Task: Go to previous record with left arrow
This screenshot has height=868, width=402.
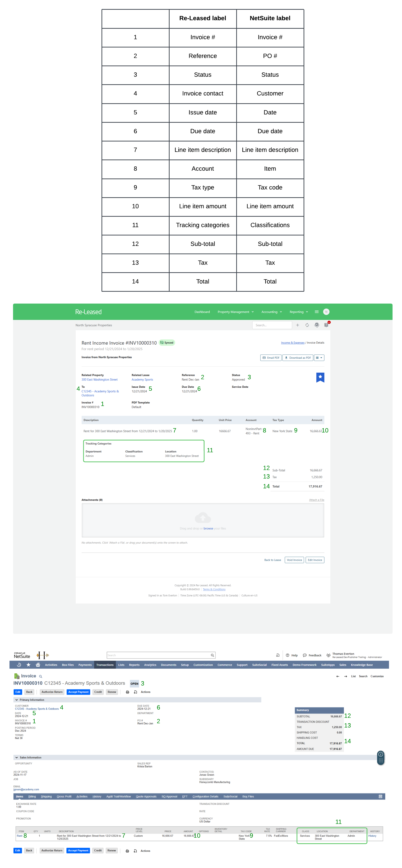Action: point(338,676)
